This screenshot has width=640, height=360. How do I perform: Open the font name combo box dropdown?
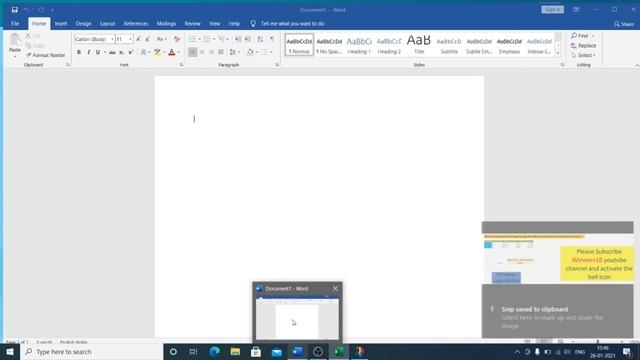click(x=112, y=39)
